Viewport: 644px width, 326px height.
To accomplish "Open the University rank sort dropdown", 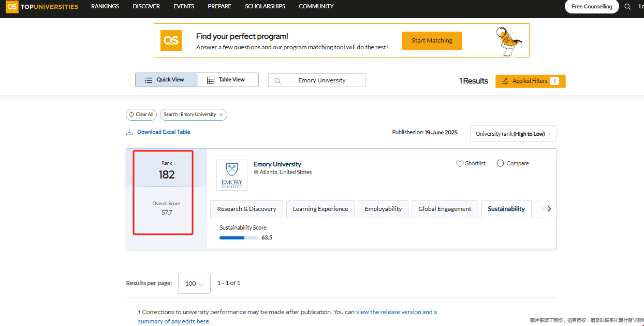I will tap(513, 134).
